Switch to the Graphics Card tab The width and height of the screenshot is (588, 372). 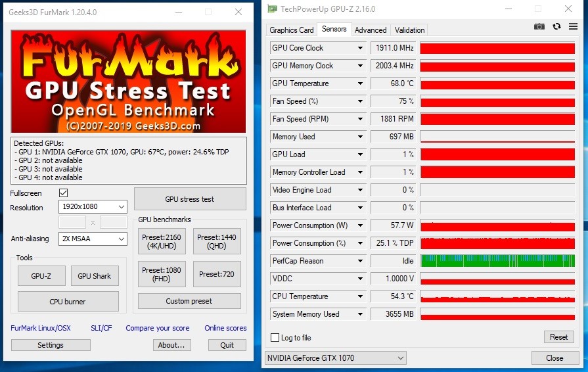292,30
